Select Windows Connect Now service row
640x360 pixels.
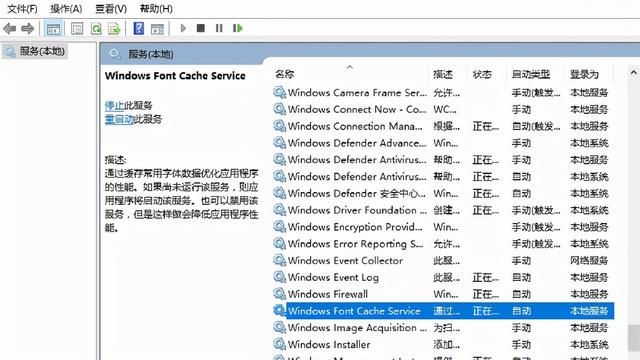click(x=443, y=109)
